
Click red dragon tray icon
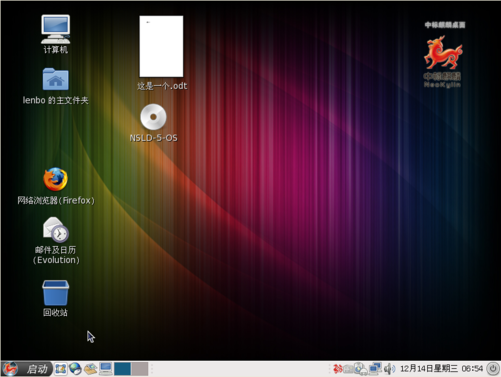(338, 369)
